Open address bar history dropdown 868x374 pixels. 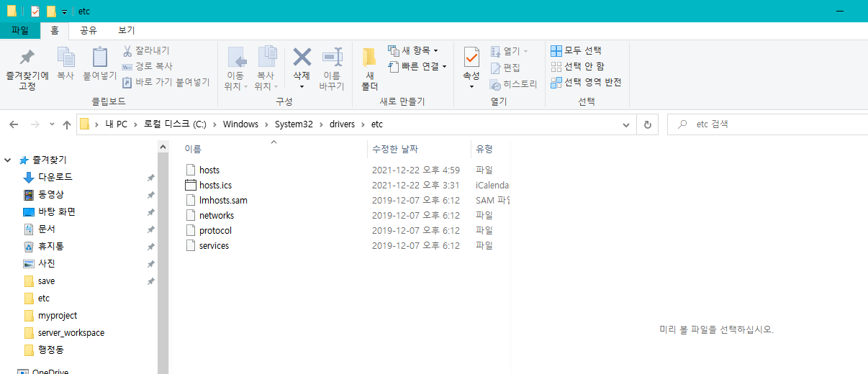626,124
